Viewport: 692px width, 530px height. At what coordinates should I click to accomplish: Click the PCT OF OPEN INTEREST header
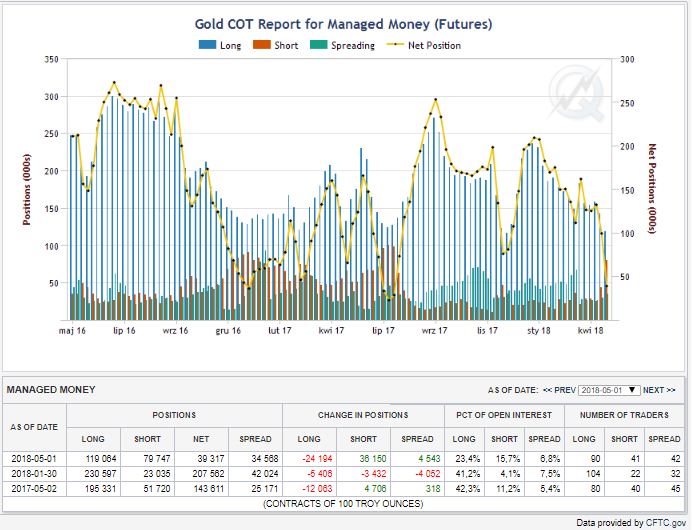(504, 415)
